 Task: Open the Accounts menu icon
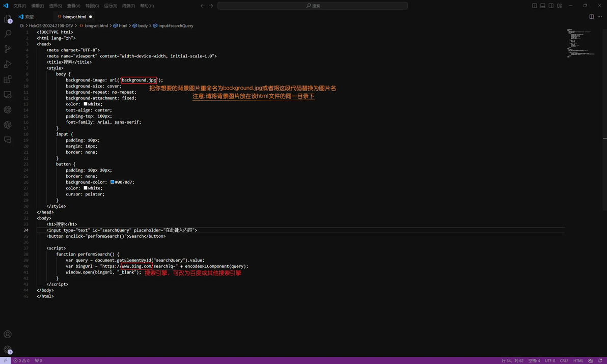(7, 334)
